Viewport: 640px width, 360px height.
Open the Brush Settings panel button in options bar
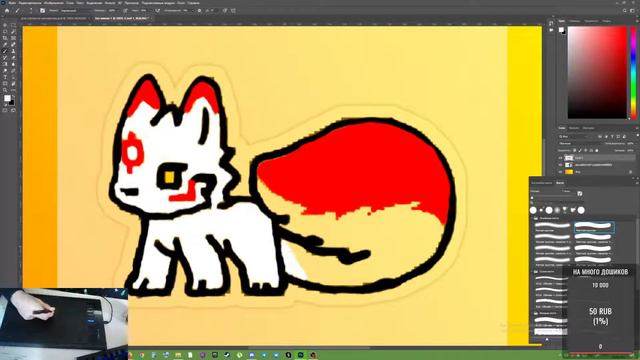(x=42, y=11)
